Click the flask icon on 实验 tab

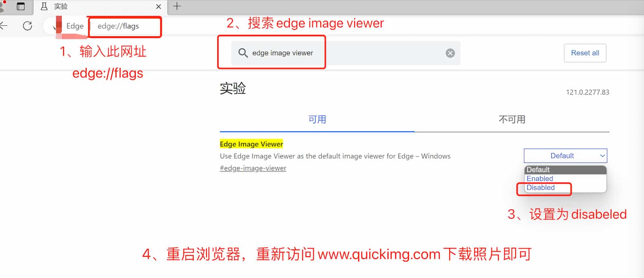point(44,6)
